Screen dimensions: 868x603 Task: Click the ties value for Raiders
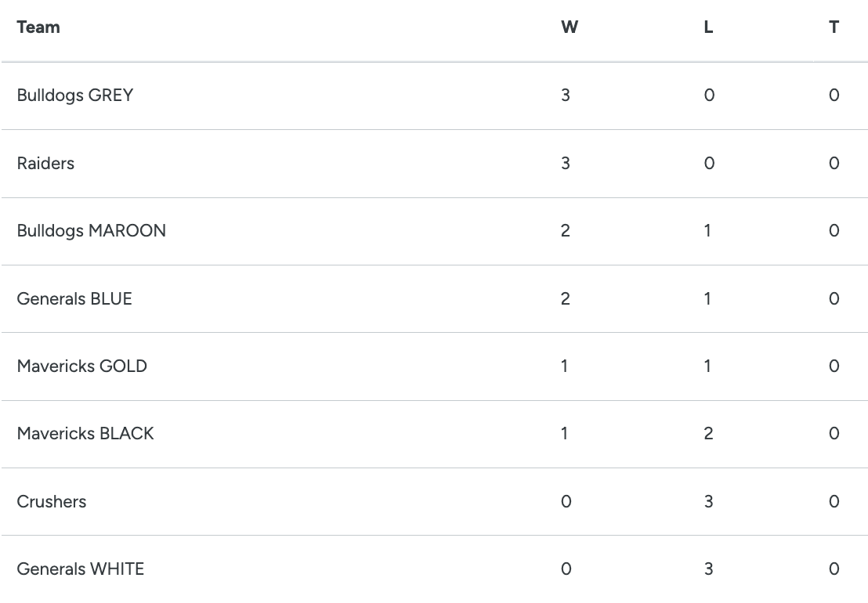(834, 163)
